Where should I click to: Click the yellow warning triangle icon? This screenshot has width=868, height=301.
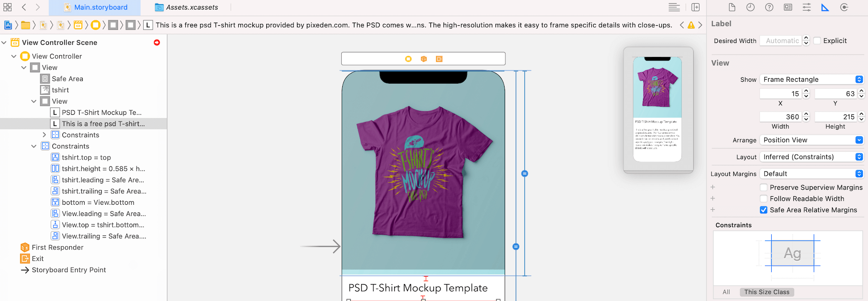(691, 25)
